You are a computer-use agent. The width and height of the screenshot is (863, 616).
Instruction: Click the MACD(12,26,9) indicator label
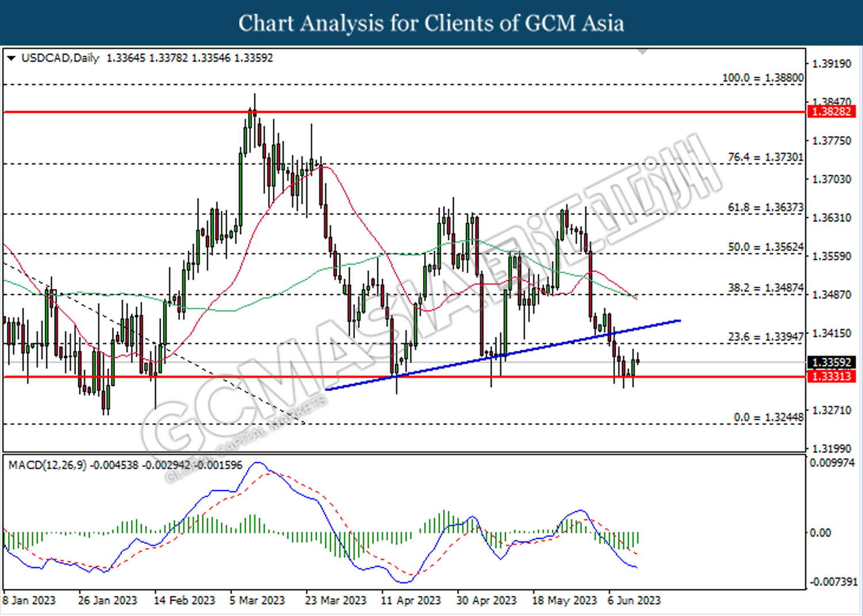(47, 465)
